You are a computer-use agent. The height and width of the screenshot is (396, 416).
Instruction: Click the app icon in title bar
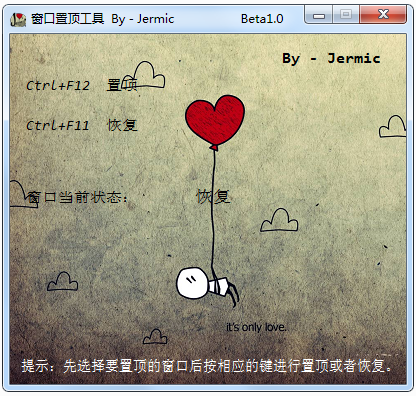coord(18,19)
